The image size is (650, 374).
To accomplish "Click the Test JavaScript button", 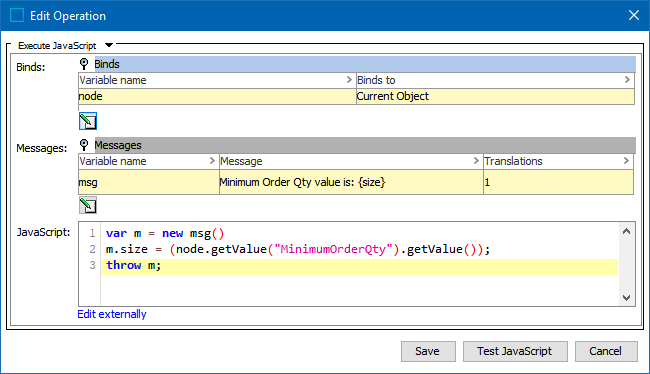I will (515, 351).
